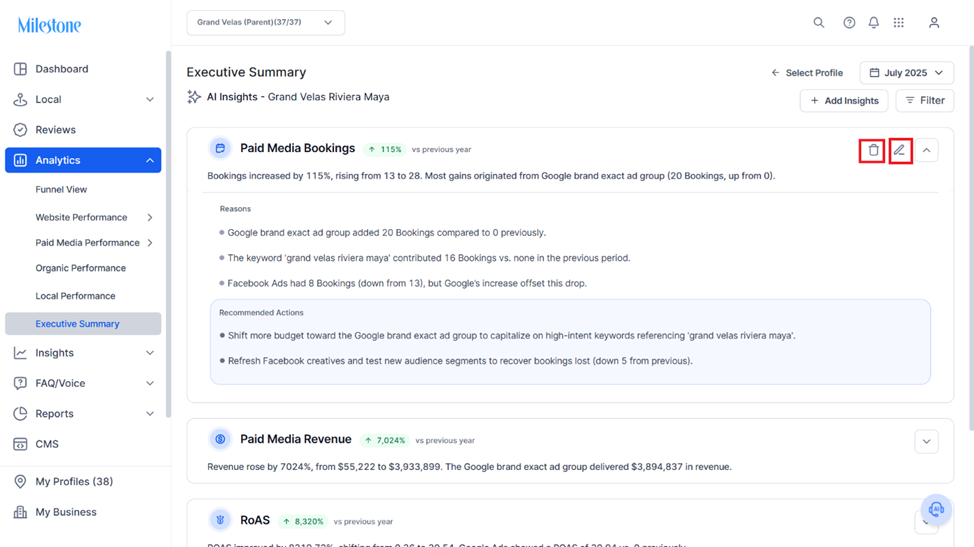Edit the Paid Media Bookings insight

click(900, 150)
